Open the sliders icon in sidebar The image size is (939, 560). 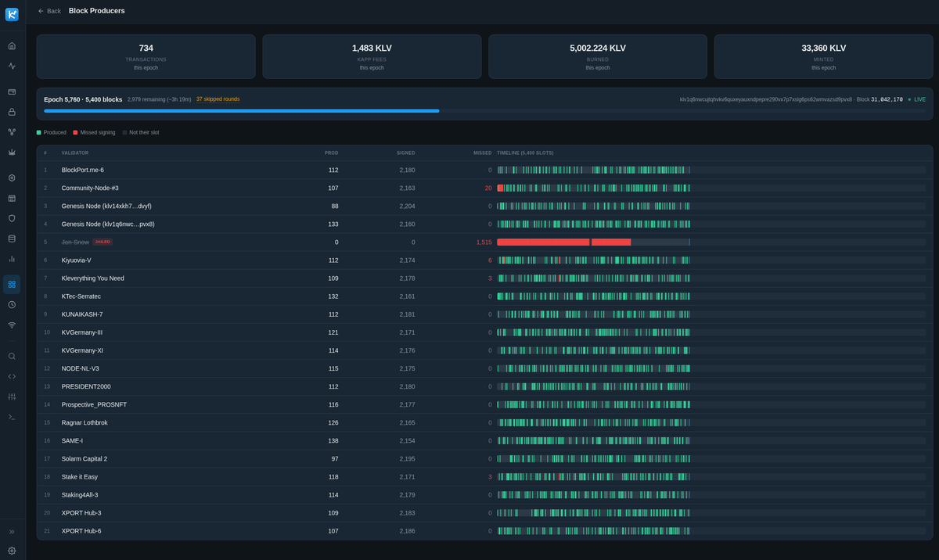[12, 397]
